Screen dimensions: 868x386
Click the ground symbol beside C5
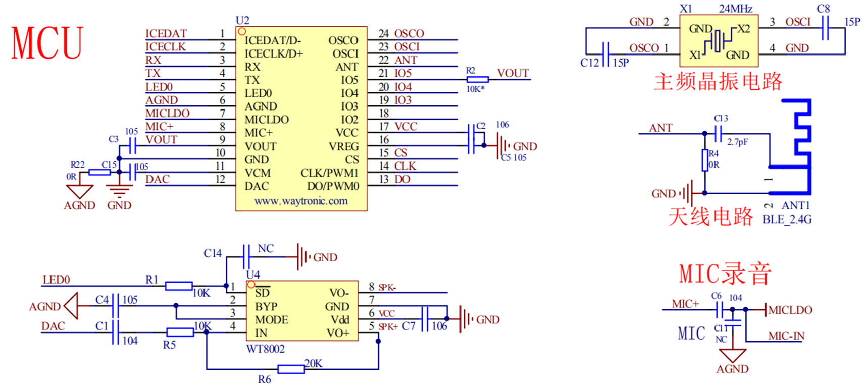tap(503, 146)
